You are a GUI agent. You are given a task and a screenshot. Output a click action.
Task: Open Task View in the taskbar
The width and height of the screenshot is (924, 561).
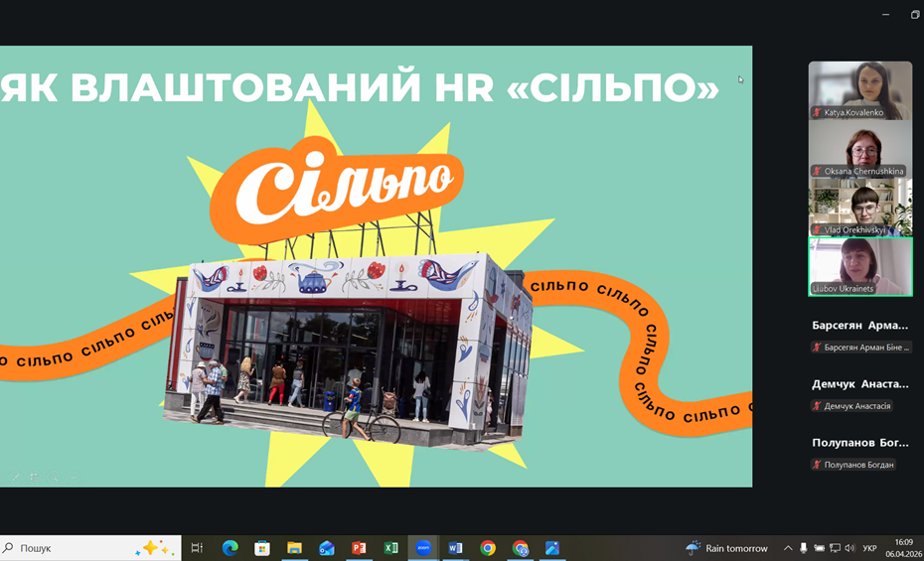point(197,548)
